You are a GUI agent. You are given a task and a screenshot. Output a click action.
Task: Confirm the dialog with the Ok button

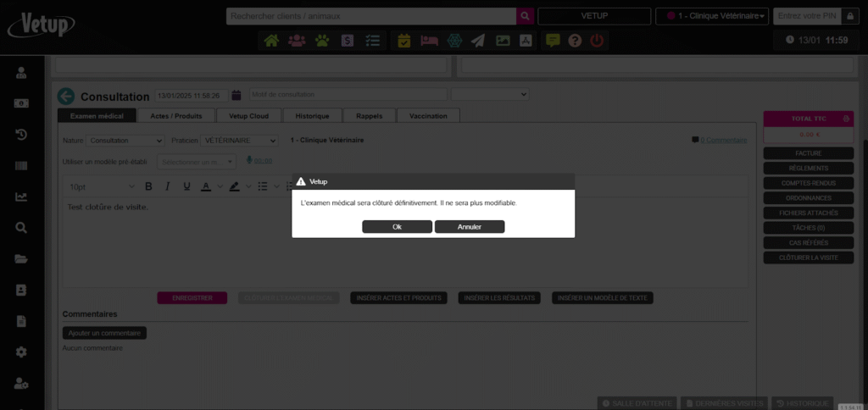(397, 227)
